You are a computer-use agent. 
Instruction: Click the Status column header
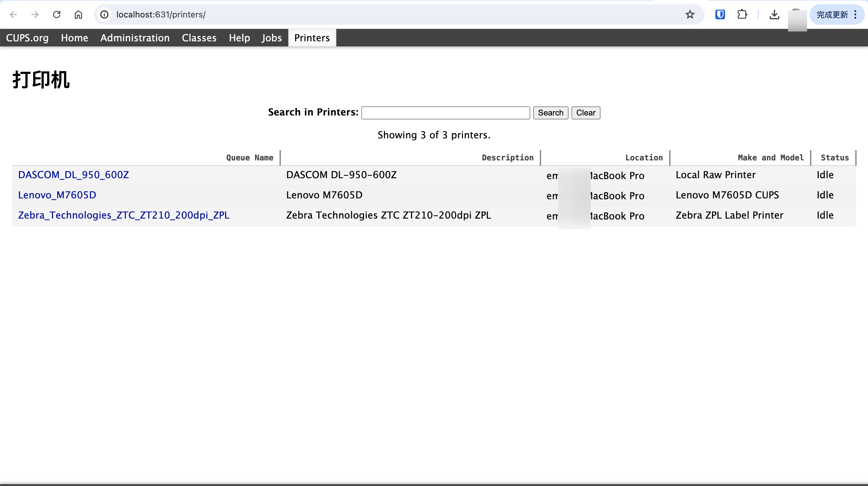pyautogui.click(x=835, y=158)
